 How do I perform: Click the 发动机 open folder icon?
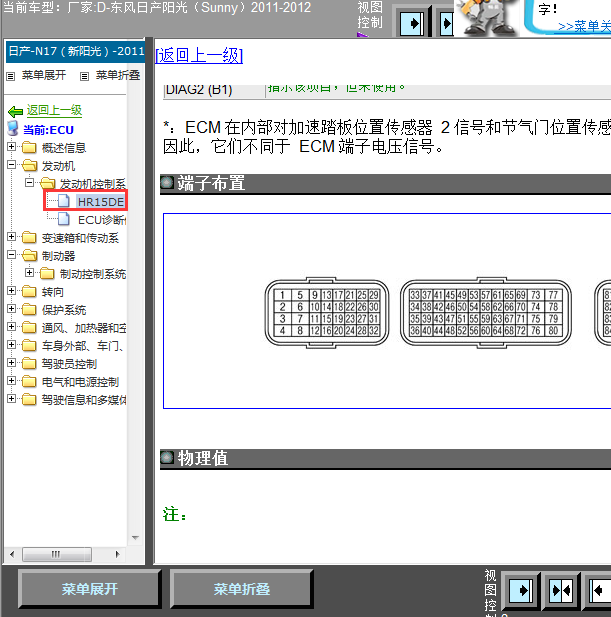(30, 166)
